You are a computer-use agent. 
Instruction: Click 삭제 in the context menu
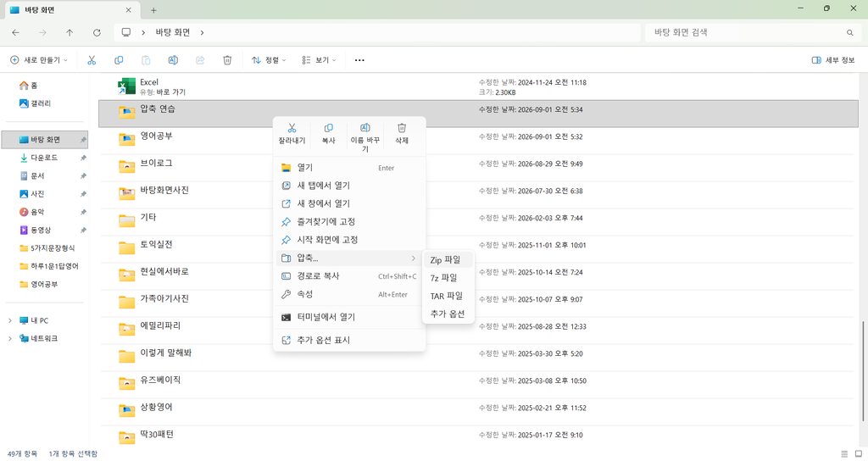401,135
